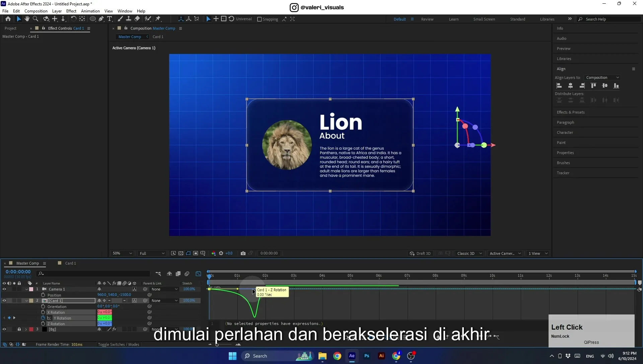Image resolution: width=643 pixels, height=364 pixels.
Task: Open the Effects & Presets panel
Action: click(571, 112)
